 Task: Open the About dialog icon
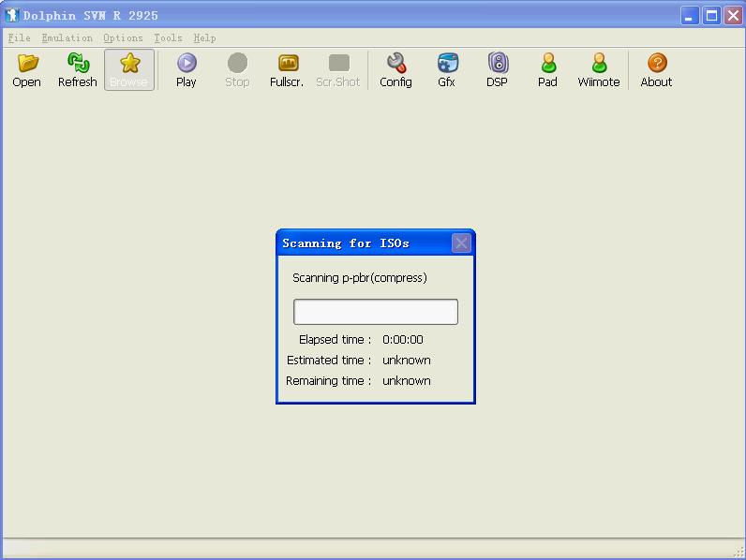pyautogui.click(x=657, y=63)
